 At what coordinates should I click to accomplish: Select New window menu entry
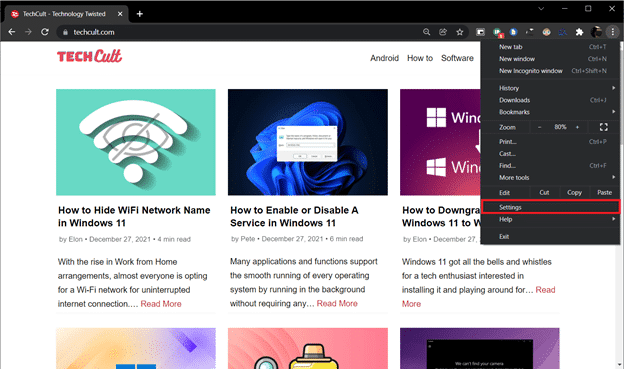550,59
